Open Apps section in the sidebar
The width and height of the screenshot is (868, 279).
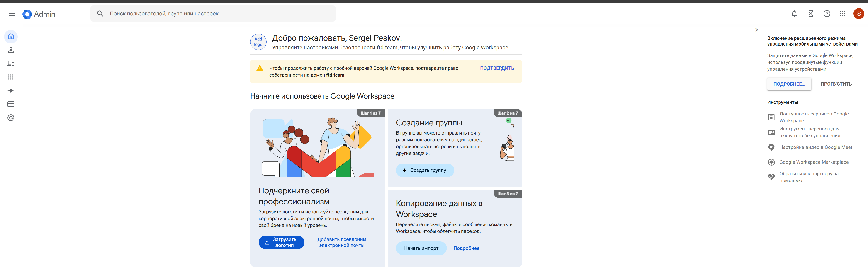pyautogui.click(x=11, y=77)
